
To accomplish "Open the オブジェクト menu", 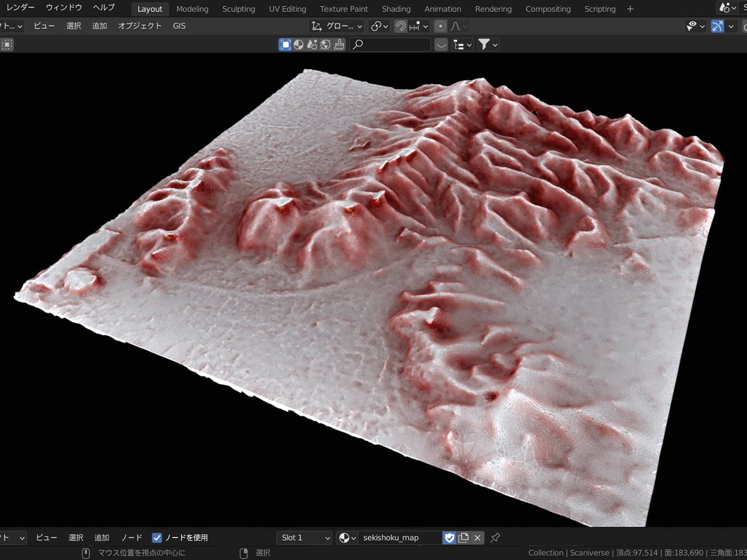I will click(140, 26).
